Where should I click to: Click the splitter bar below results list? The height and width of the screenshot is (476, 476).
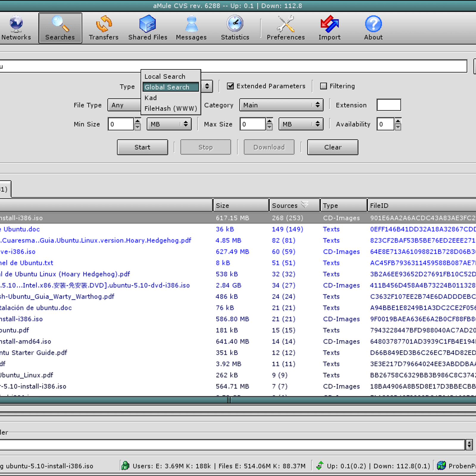(238, 400)
